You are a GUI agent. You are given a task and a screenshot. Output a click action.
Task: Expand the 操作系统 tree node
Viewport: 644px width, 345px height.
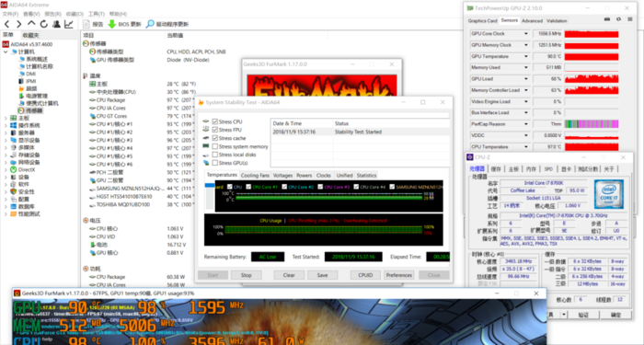6,125
